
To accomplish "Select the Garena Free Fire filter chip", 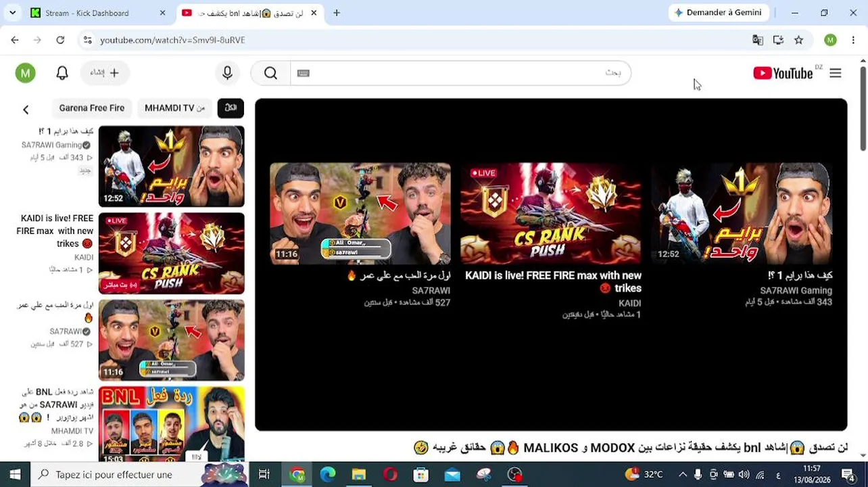I will pos(92,108).
